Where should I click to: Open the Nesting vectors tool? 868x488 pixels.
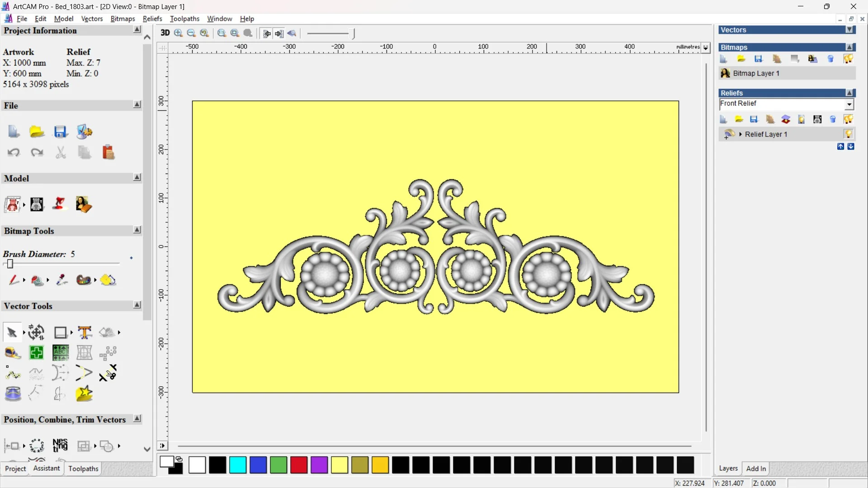[60, 446]
